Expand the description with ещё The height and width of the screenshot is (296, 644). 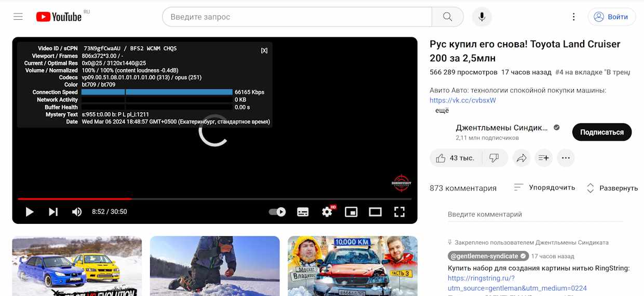tap(442, 110)
